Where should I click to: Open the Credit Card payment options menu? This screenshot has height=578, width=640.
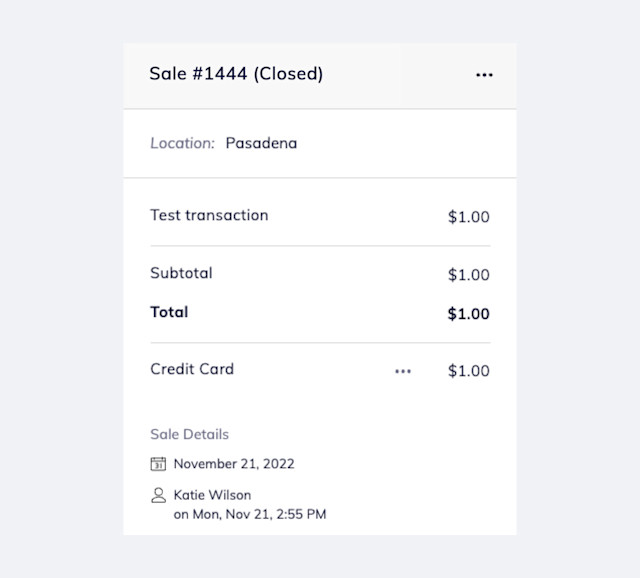pos(403,371)
